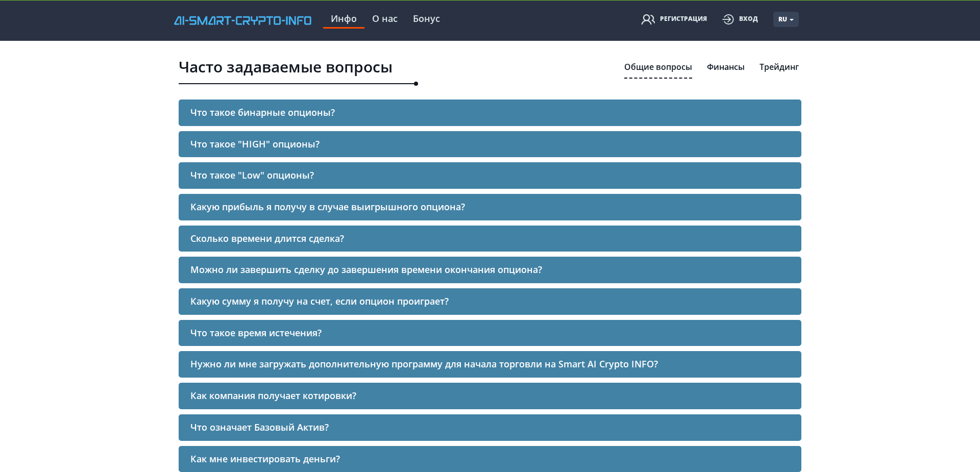This screenshot has height=472, width=980.
Task: Expand 'Что означает Базовый Актив?'
Action: [489, 428]
